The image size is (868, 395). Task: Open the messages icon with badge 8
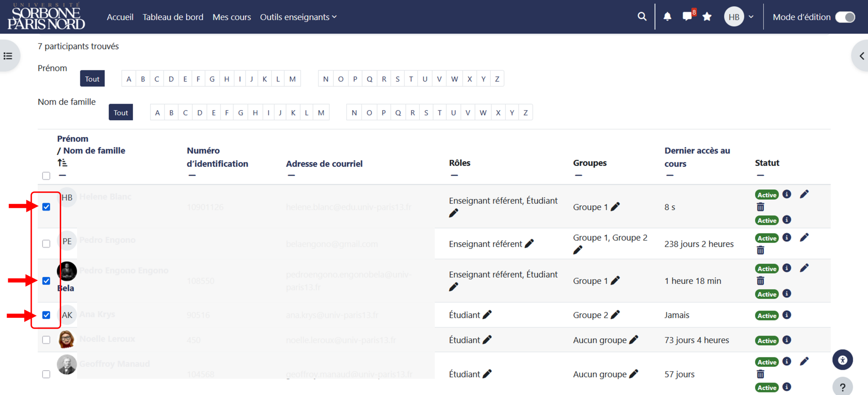click(x=688, y=16)
